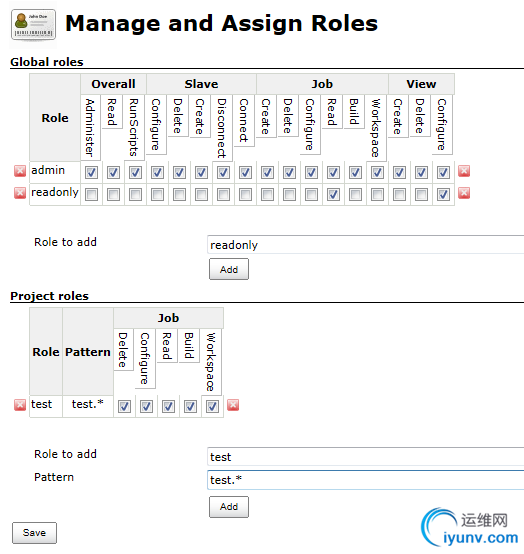Click the iyunv.com watermark logo
This screenshot has width=524, height=554.
(470, 528)
